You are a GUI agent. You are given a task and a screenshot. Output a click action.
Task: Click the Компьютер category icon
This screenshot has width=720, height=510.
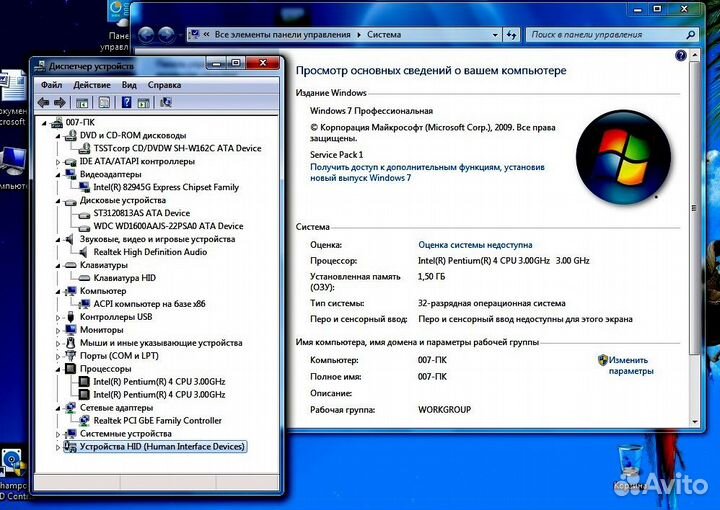[70, 291]
